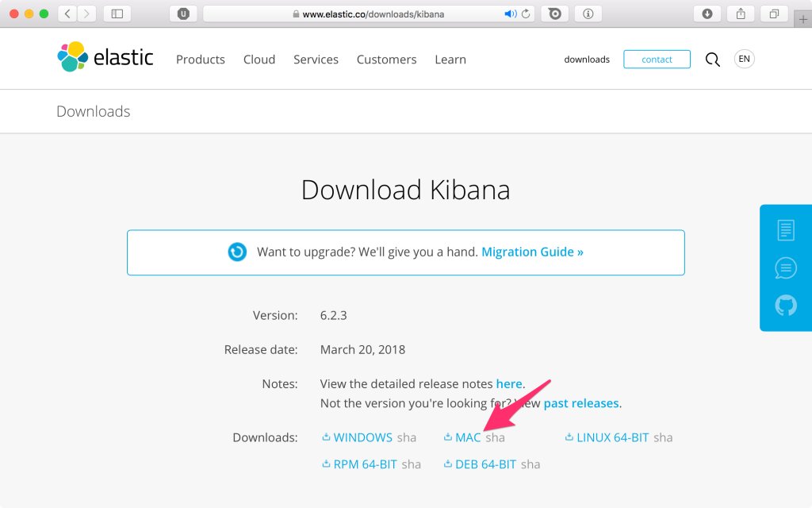This screenshot has width=812, height=508.
Task: Open the Cloud menu
Action: pos(259,60)
